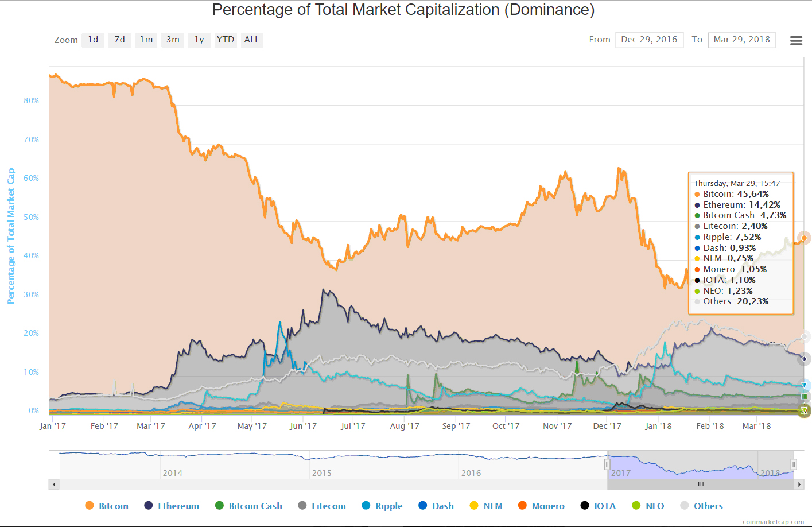The width and height of the screenshot is (812, 527).
Task: Click the left navigator range handle
Action: (x=607, y=464)
